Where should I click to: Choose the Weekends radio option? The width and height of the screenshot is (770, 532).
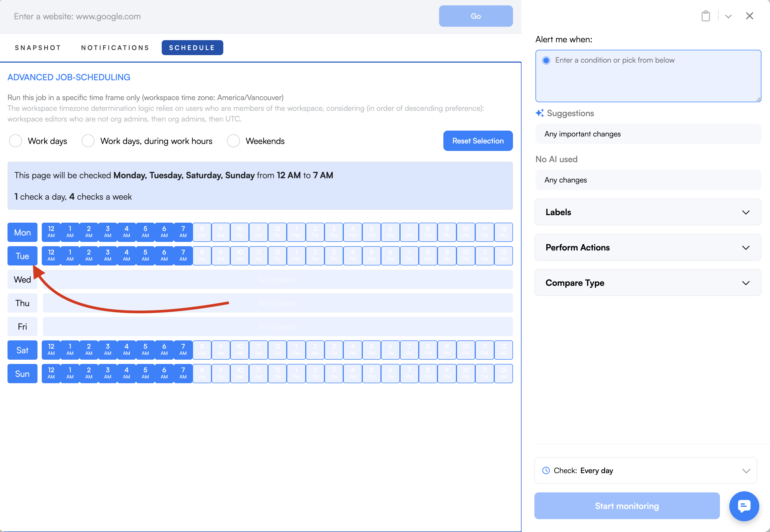tap(233, 141)
